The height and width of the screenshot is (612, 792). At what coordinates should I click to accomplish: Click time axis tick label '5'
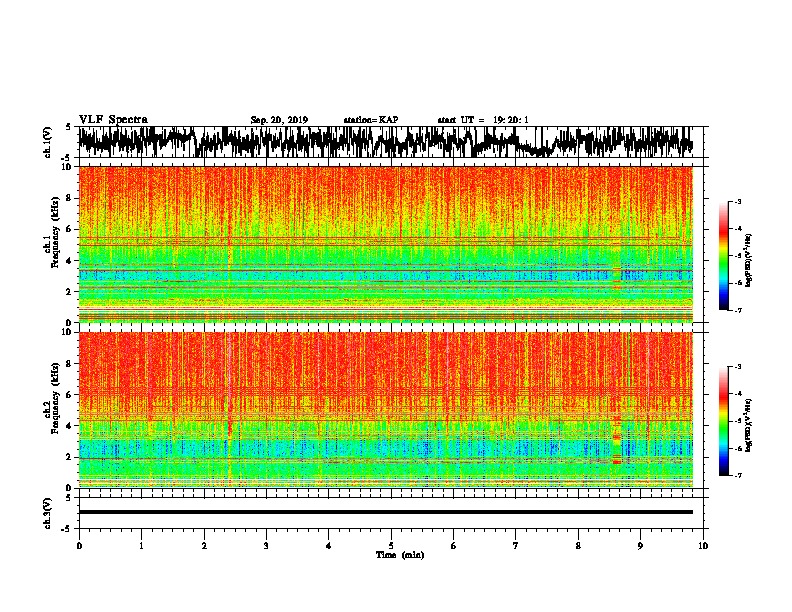click(x=391, y=546)
